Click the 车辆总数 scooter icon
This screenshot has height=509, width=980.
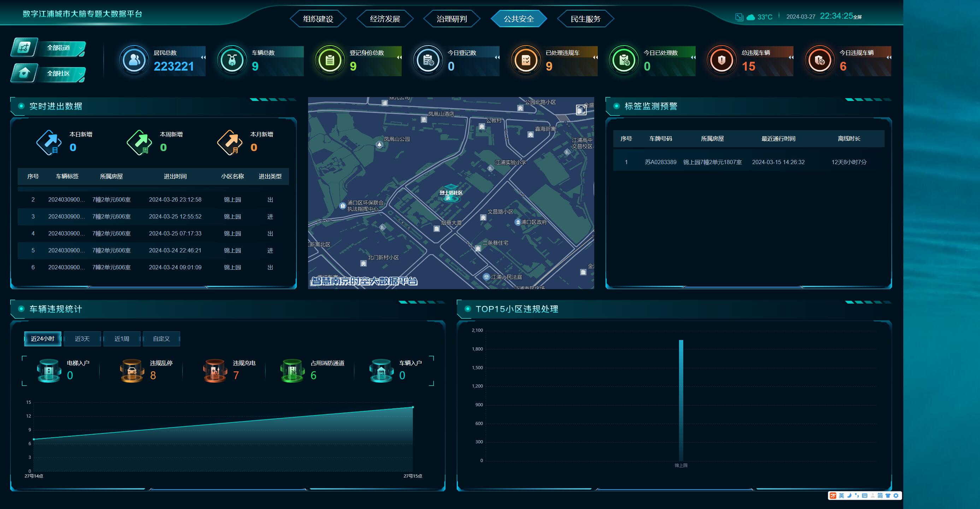pyautogui.click(x=232, y=60)
